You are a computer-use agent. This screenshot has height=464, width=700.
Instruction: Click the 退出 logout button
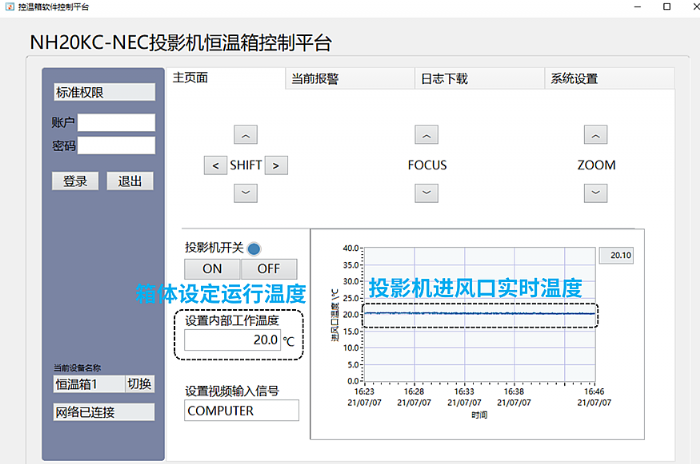(x=130, y=181)
